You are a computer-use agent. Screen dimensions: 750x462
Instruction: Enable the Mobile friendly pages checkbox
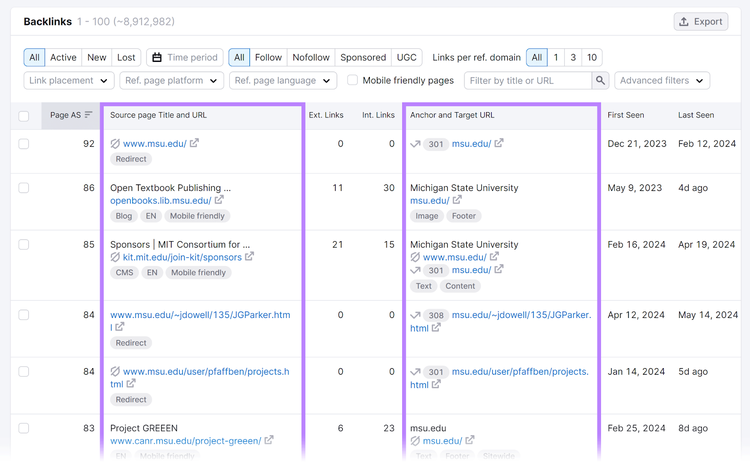(x=353, y=80)
